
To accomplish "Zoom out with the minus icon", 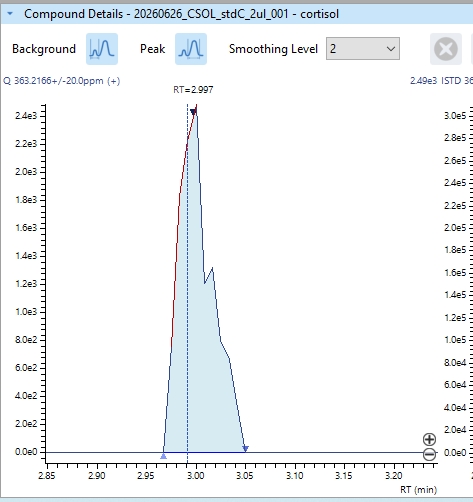I will [429, 454].
